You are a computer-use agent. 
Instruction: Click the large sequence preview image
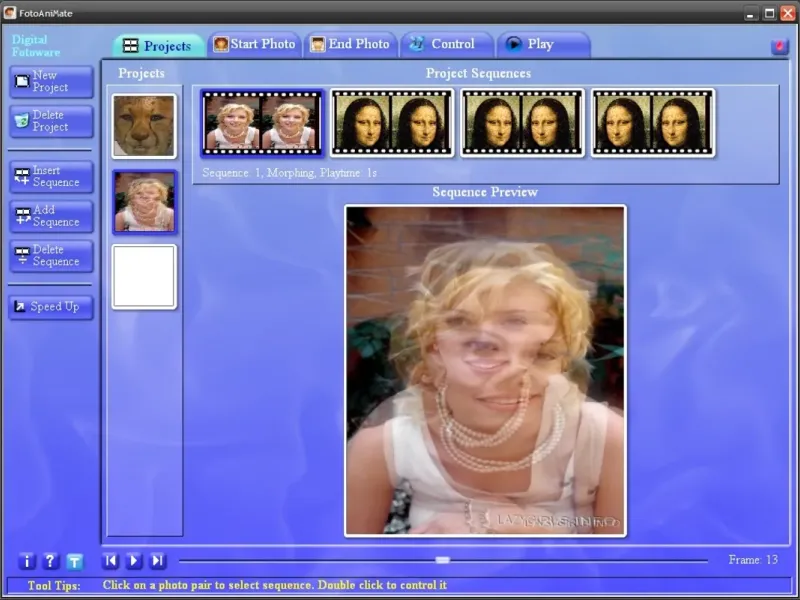tap(485, 371)
